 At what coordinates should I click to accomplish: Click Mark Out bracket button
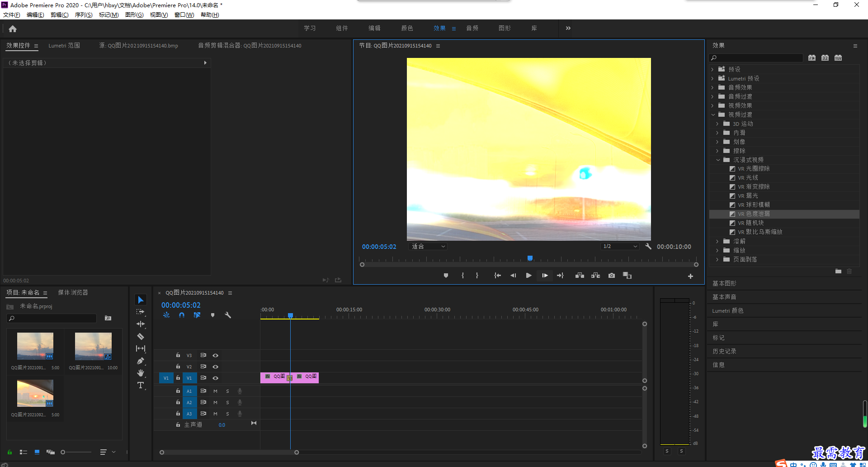[x=477, y=276]
